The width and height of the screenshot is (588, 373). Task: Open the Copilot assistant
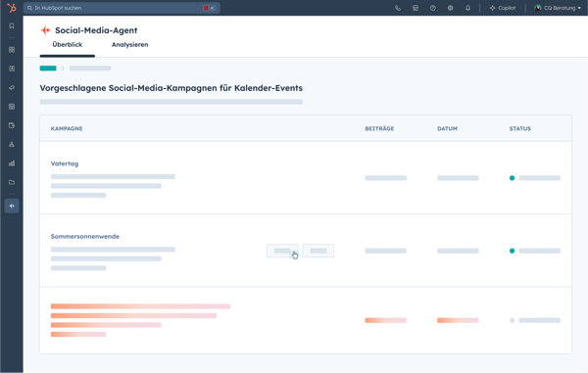pyautogui.click(x=503, y=8)
